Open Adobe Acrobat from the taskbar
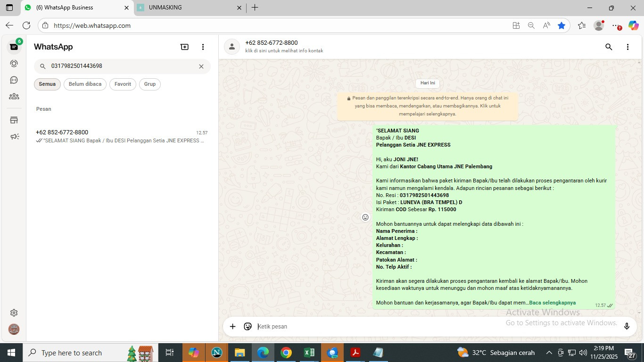The height and width of the screenshot is (362, 644). coord(355,353)
